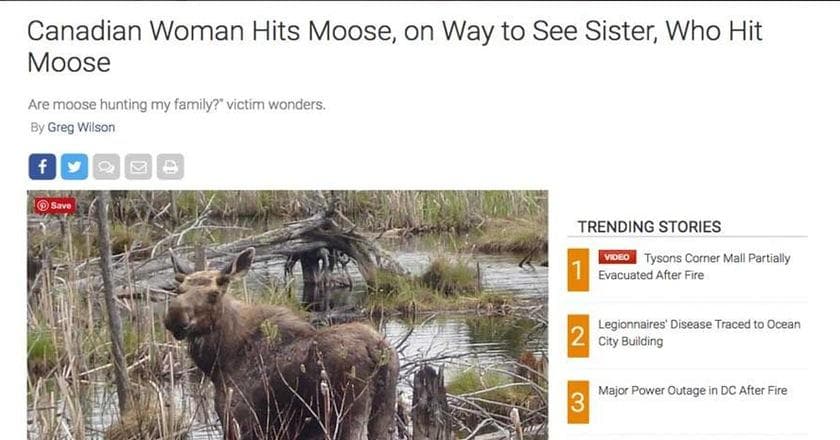Screen dimensions: 840x440
Task: Open author Greg Wilson's profile
Action: pyautogui.click(x=81, y=128)
